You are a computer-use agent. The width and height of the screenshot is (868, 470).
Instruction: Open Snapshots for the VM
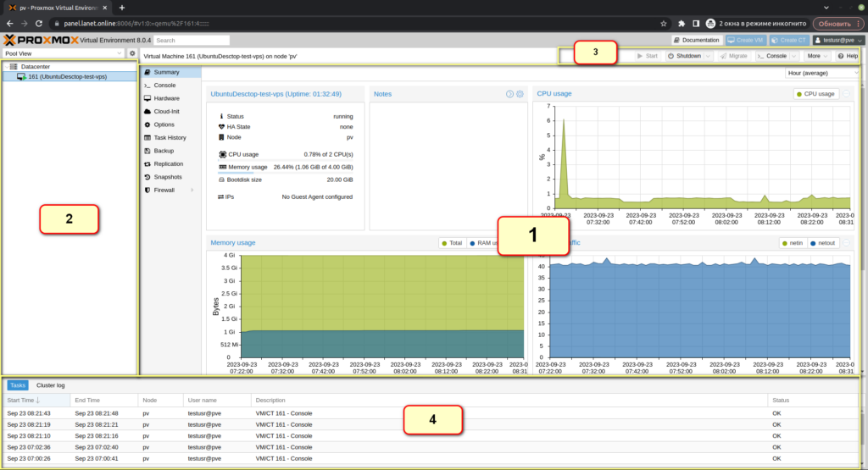pyautogui.click(x=167, y=177)
